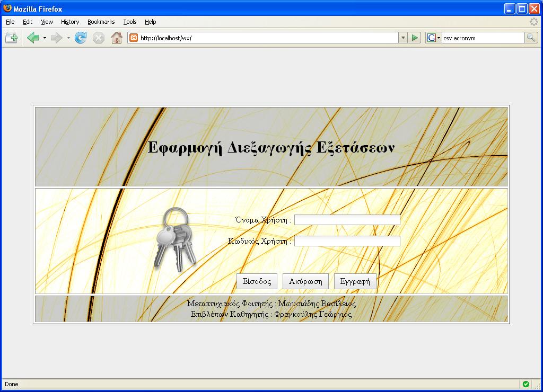Go to the home page
The height and width of the screenshot is (392, 543).
point(116,38)
